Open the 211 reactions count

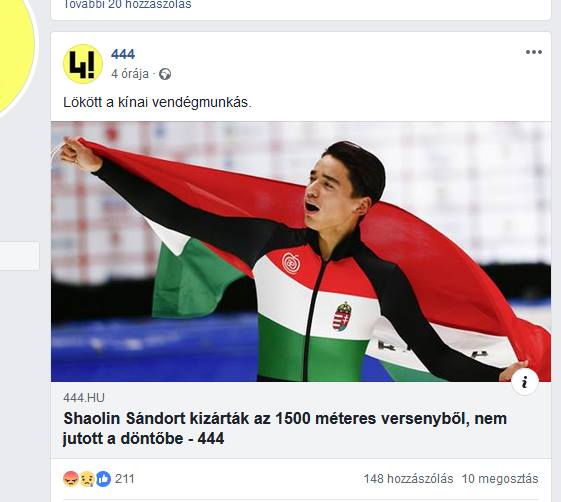tap(125, 478)
